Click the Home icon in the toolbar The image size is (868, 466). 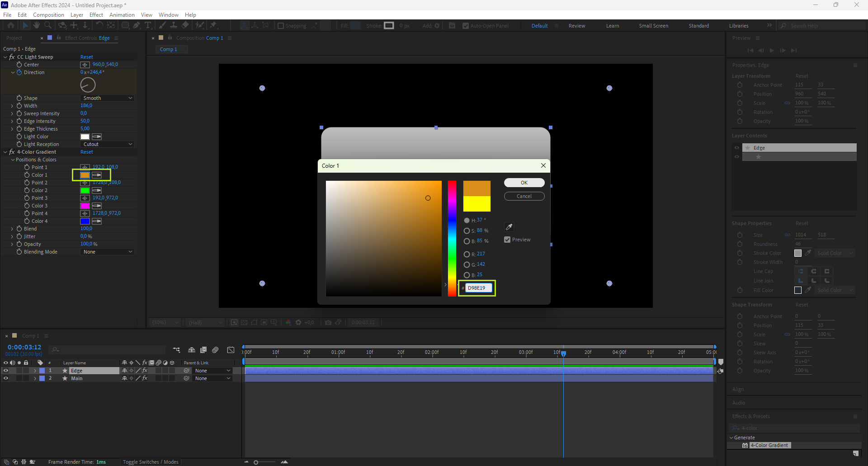[11, 25]
